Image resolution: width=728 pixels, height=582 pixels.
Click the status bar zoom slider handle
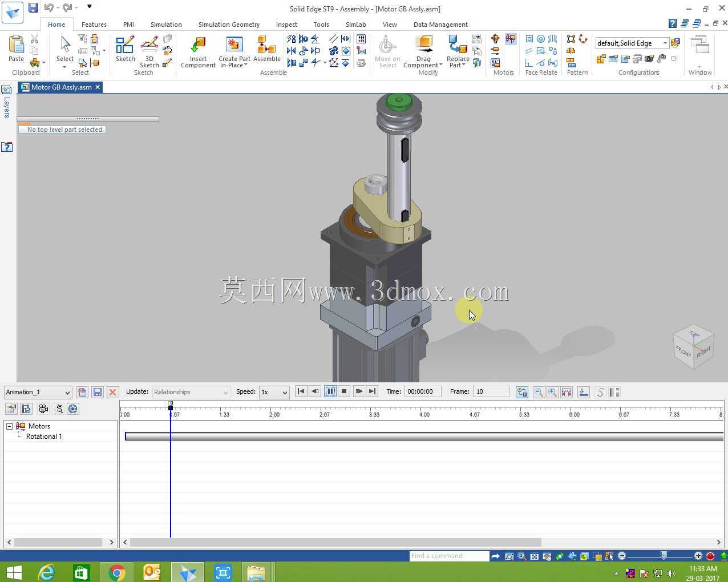tap(664, 556)
